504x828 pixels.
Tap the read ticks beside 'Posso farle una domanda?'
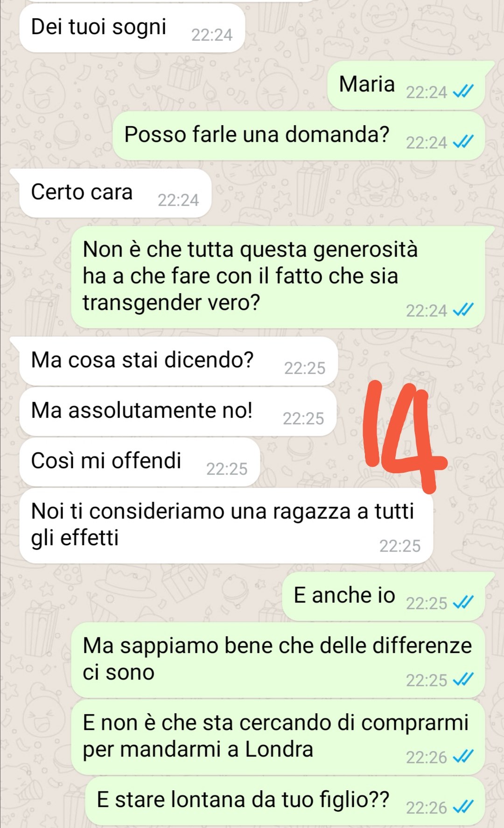tap(463, 142)
